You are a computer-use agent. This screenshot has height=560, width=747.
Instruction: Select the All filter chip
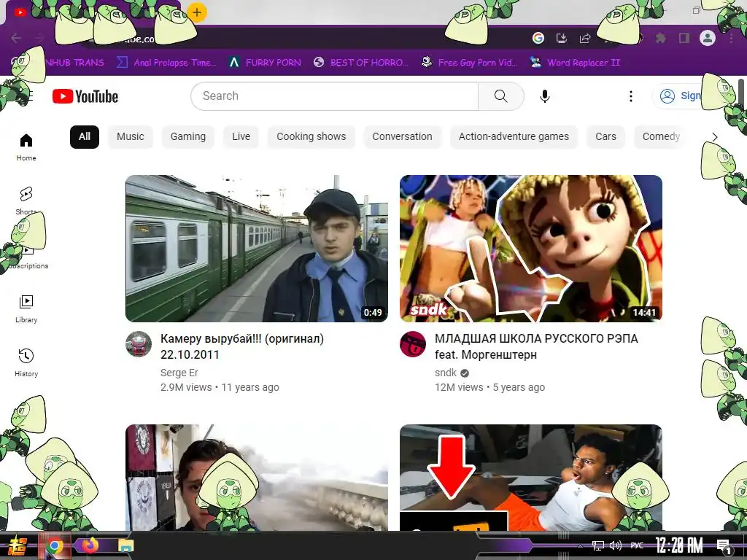pos(85,136)
